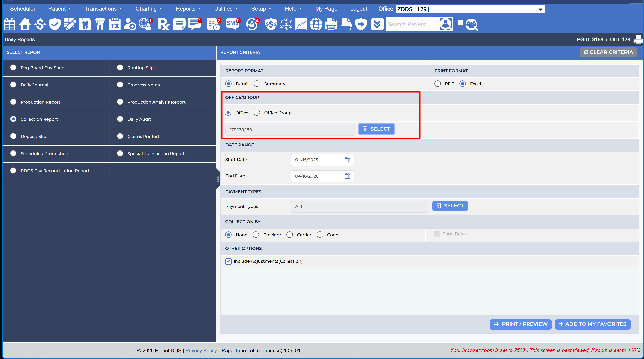Click SELECT button for Payment Types

click(450, 206)
